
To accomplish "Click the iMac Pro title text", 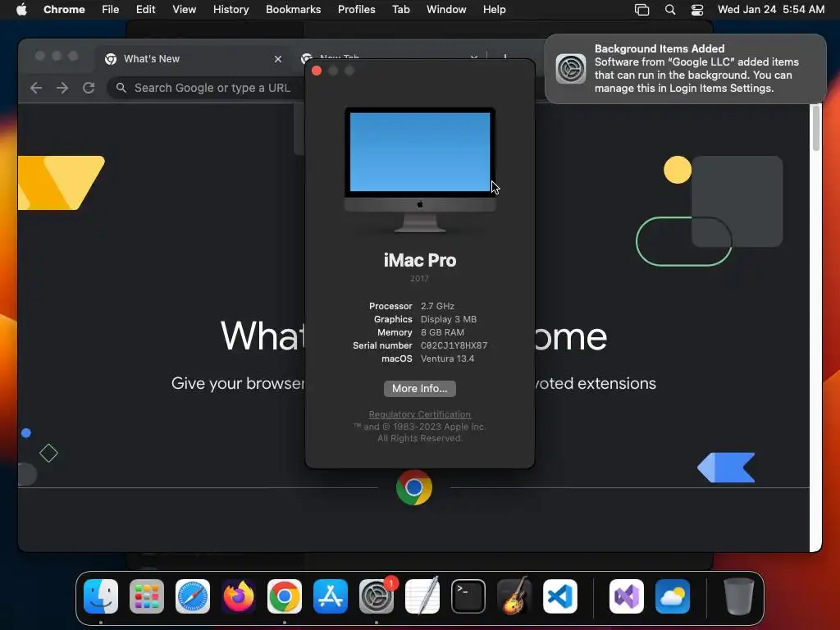I will 419,260.
